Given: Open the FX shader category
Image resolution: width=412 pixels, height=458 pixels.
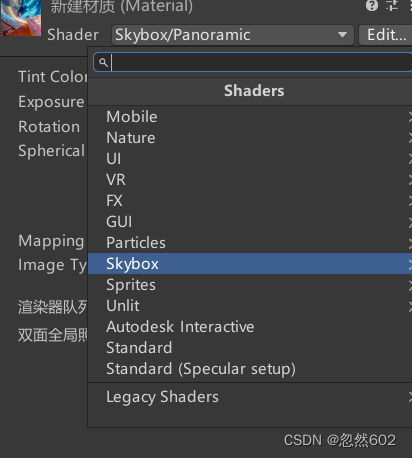Looking at the screenshot, I should tap(250, 201).
